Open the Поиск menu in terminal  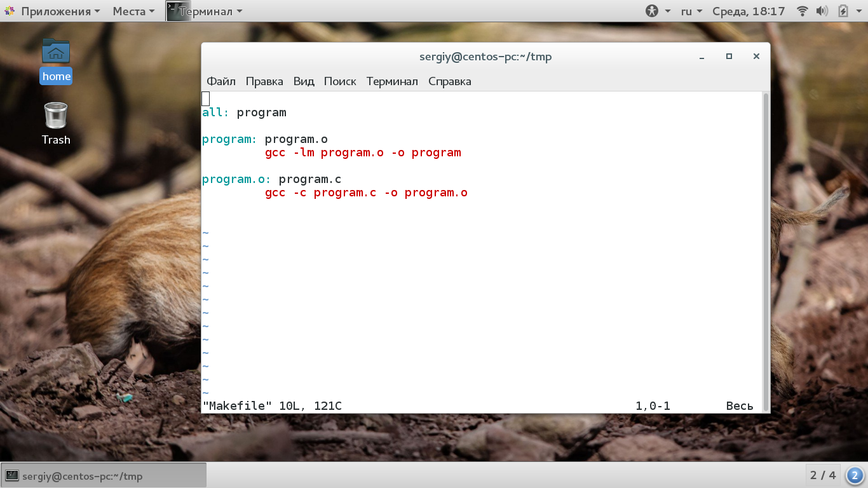point(340,81)
